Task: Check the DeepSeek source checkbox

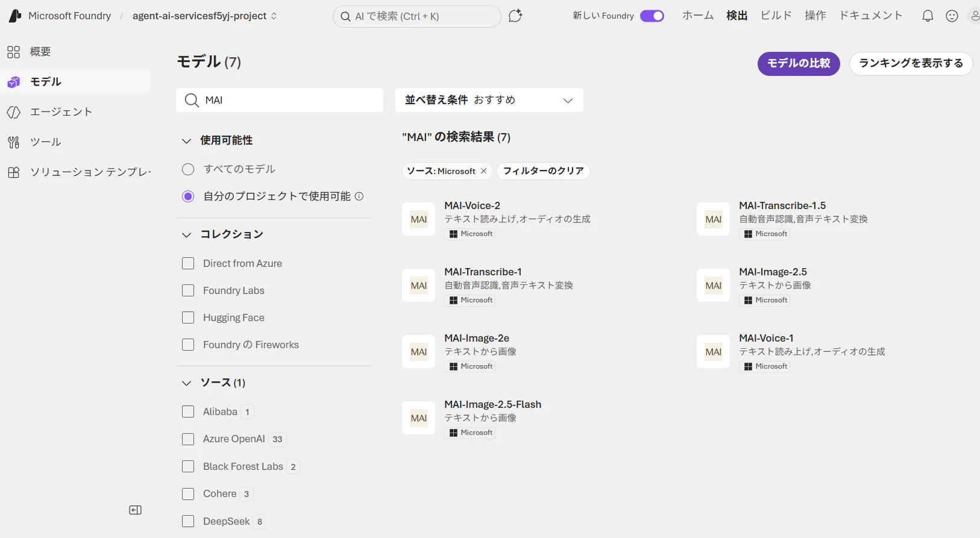Action: (x=188, y=522)
